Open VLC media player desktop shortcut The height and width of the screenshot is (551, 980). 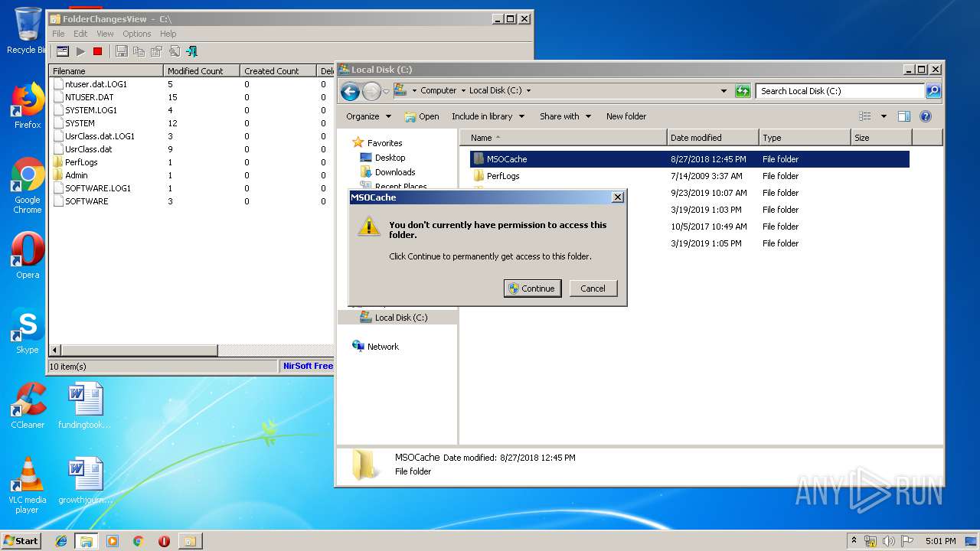tap(28, 485)
